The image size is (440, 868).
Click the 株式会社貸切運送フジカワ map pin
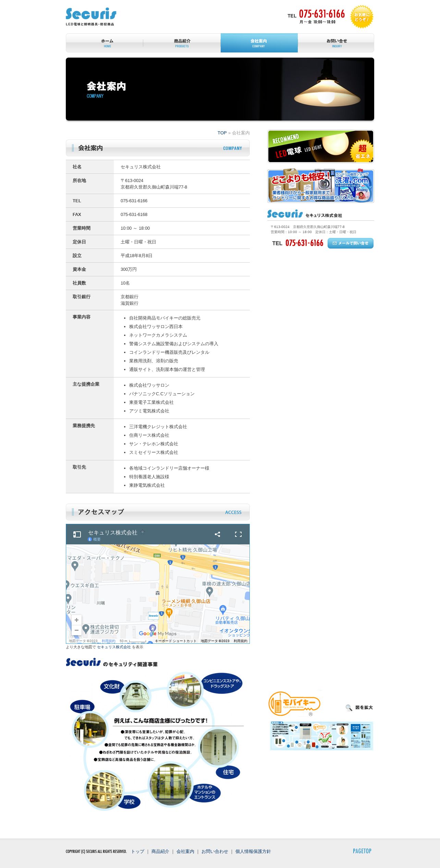tap(86, 629)
